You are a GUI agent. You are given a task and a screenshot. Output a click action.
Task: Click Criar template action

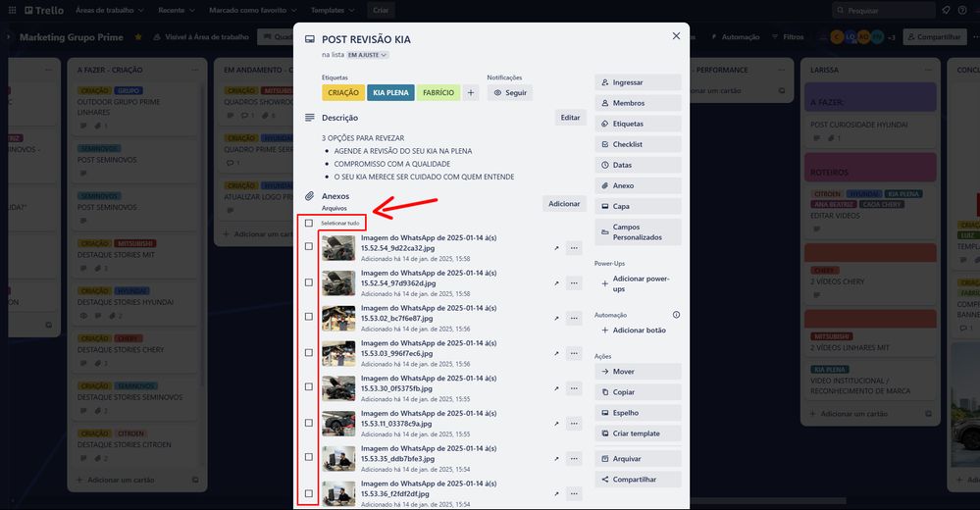pos(638,433)
